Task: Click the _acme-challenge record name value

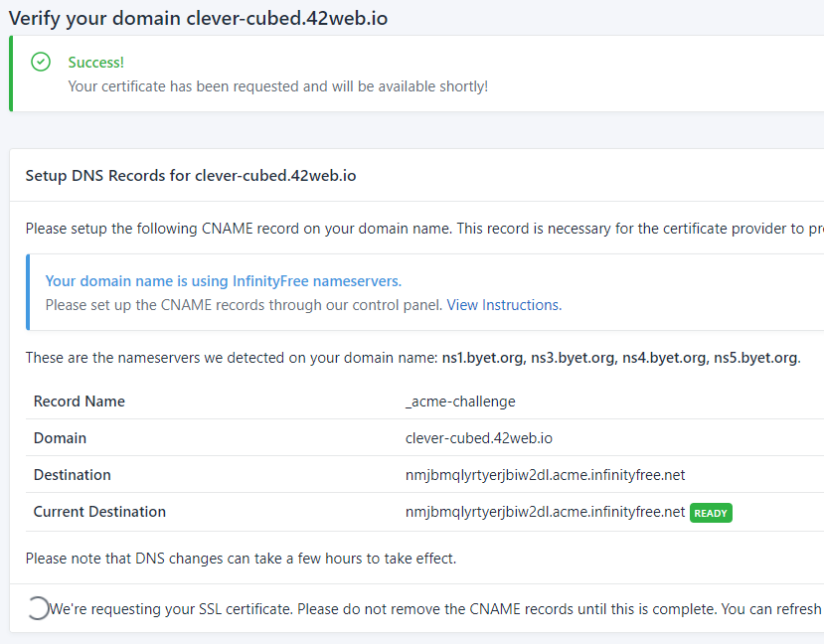Action: (x=460, y=402)
